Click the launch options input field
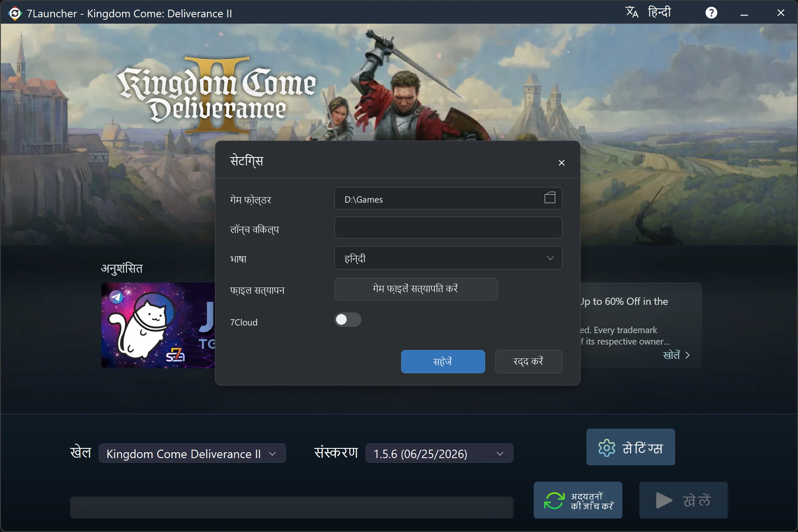The width and height of the screenshot is (798, 532). point(448,228)
